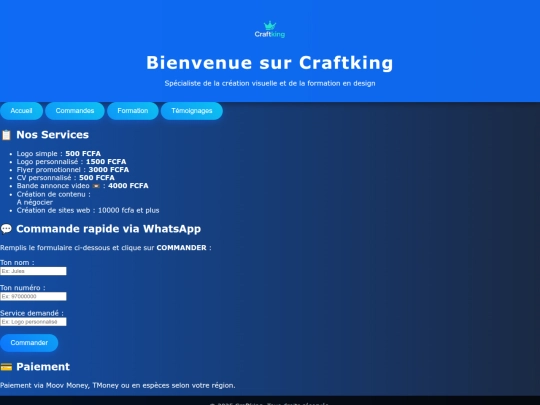
Task: Select the Logo personnalisé 1500 FCFA item
Action: pos(71,162)
